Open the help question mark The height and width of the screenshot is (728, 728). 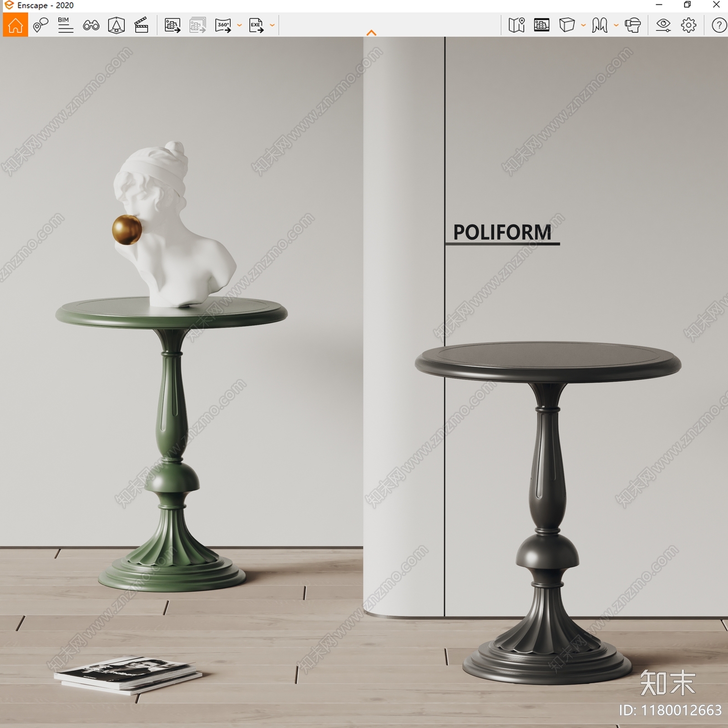click(x=719, y=25)
